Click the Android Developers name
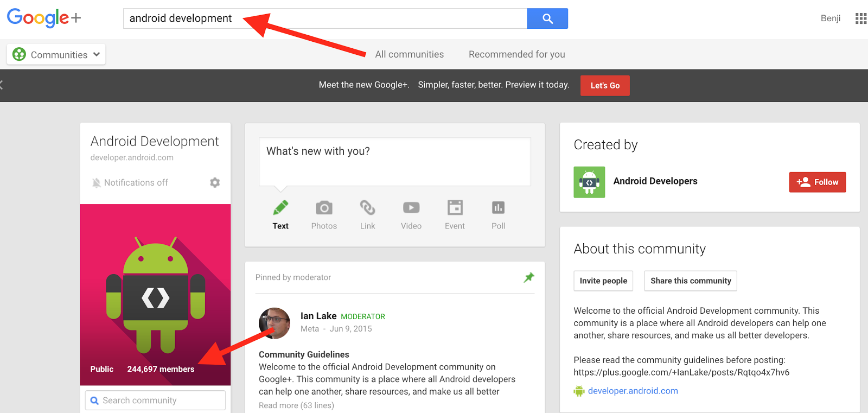868x413 pixels. [655, 181]
